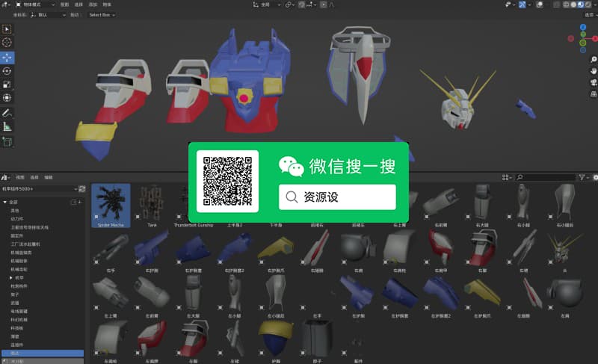The width and height of the screenshot is (598, 364).
Task: Open the 视图 menu in the asset browser header
Action: pyautogui.click(x=20, y=177)
